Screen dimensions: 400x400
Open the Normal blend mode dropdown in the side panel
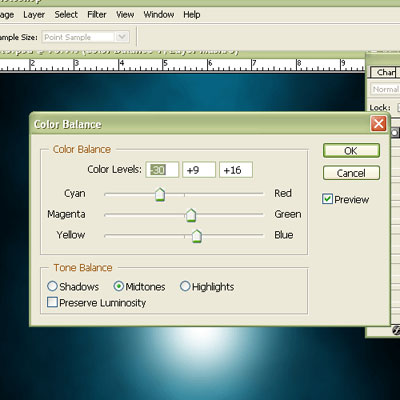point(385,89)
